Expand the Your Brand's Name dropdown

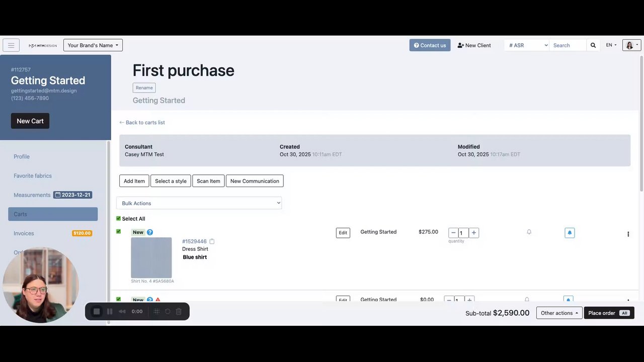(x=93, y=45)
